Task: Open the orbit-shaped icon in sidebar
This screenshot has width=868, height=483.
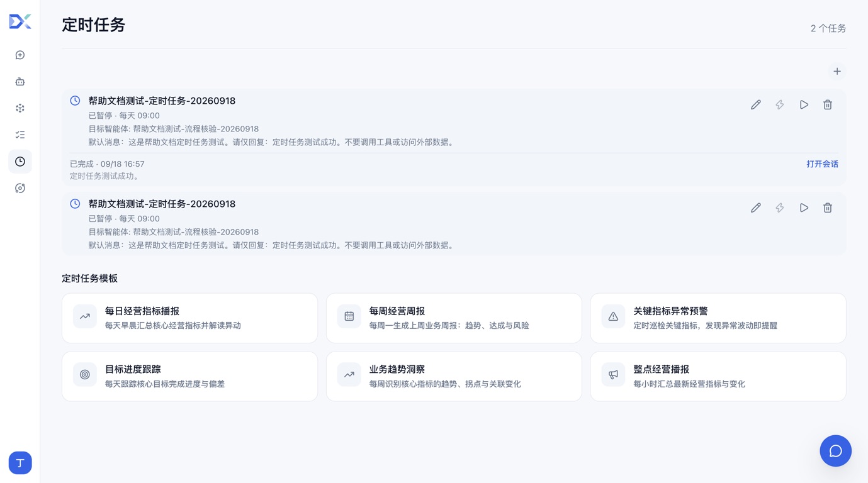Action: pyautogui.click(x=20, y=188)
